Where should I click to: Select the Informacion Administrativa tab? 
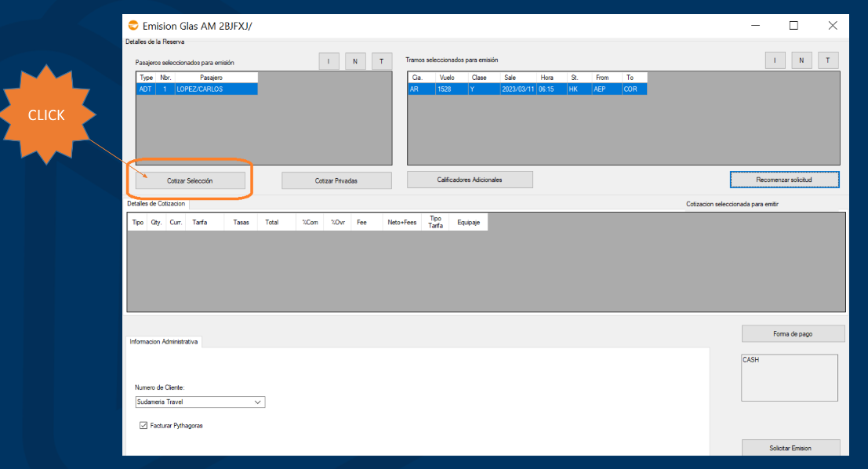(x=164, y=342)
